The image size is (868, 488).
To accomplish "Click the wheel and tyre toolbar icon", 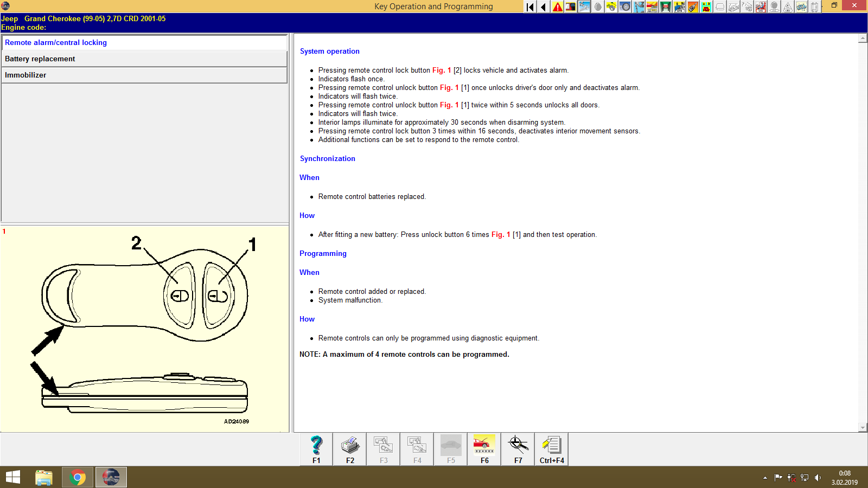I will click(x=626, y=7).
